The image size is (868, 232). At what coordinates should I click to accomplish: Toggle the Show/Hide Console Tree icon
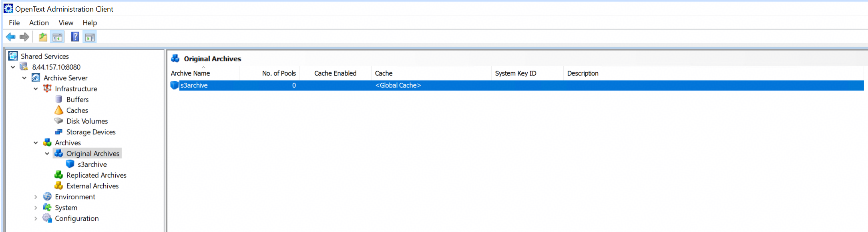coord(57,37)
